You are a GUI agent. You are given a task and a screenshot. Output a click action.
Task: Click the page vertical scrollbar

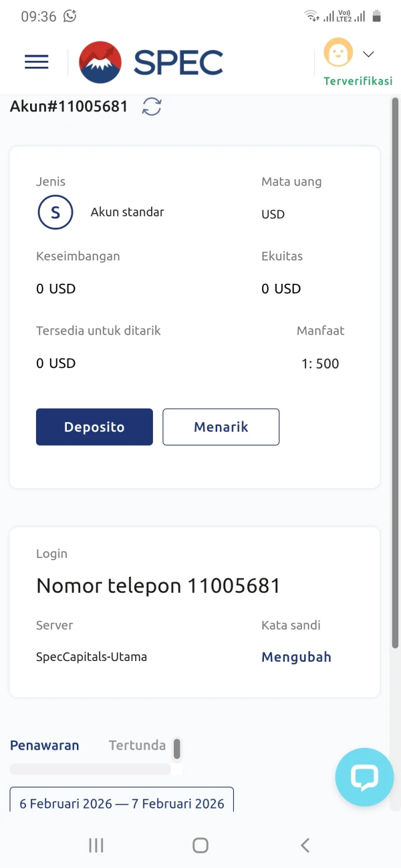(x=395, y=374)
